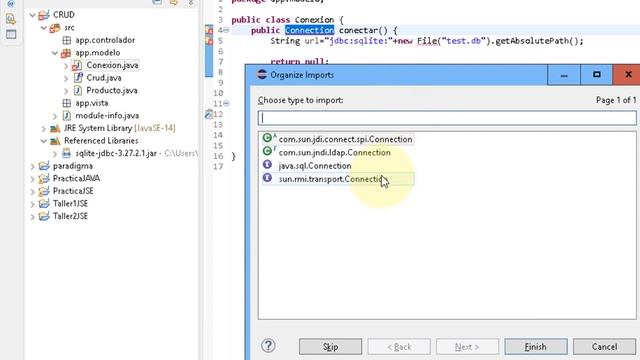Click the Finish button
Screen dimensions: 640x360
click(536, 347)
